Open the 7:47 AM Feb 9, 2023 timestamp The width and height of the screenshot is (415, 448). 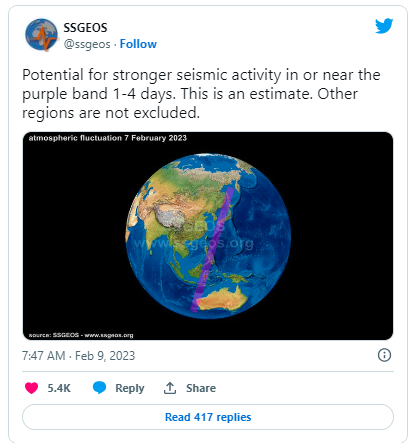pyautogui.click(x=79, y=356)
